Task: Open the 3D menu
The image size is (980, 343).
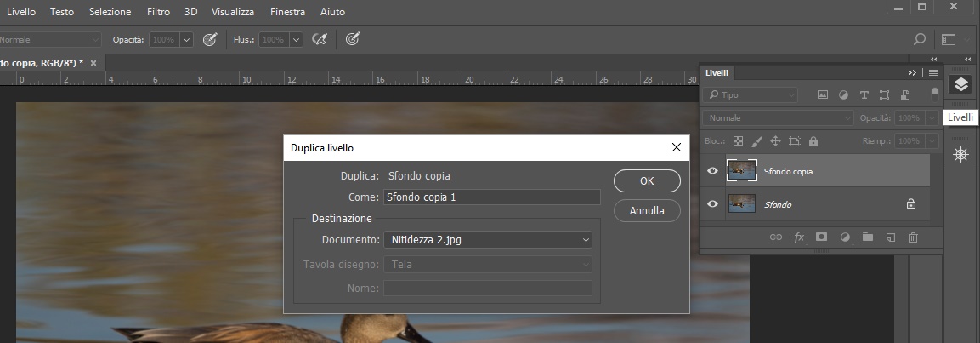Action: [191, 12]
